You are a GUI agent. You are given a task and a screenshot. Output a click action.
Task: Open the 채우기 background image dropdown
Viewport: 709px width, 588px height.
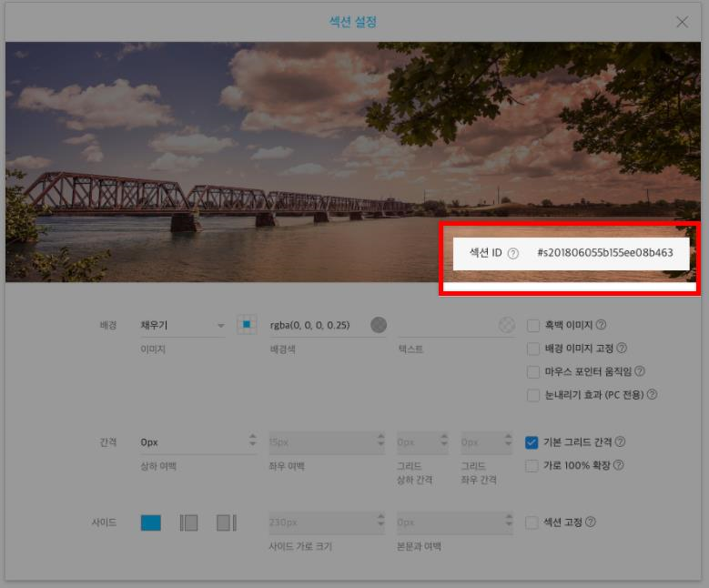pos(183,325)
